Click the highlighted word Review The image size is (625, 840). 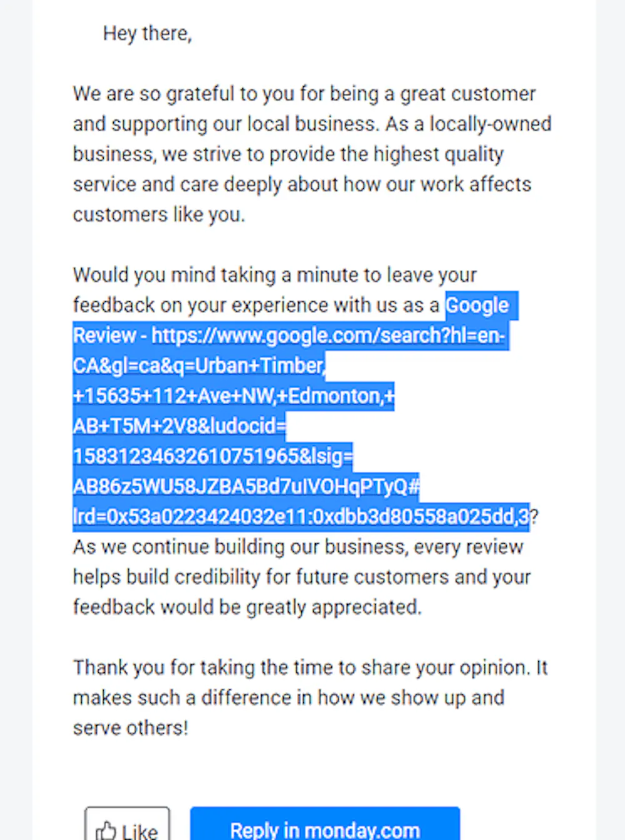[104, 336]
